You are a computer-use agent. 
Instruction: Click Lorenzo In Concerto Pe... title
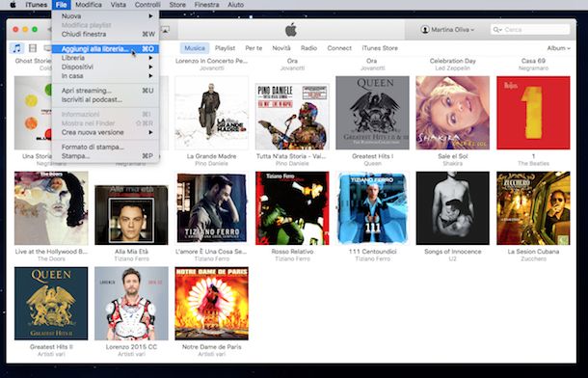211,61
